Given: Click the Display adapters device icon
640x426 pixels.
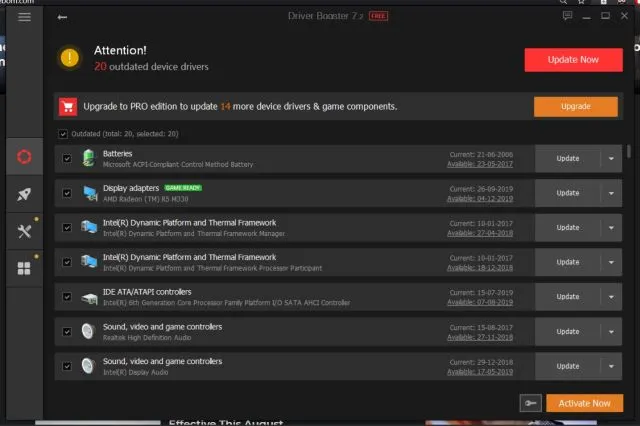Looking at the screenshot, I should coord(90,193).
